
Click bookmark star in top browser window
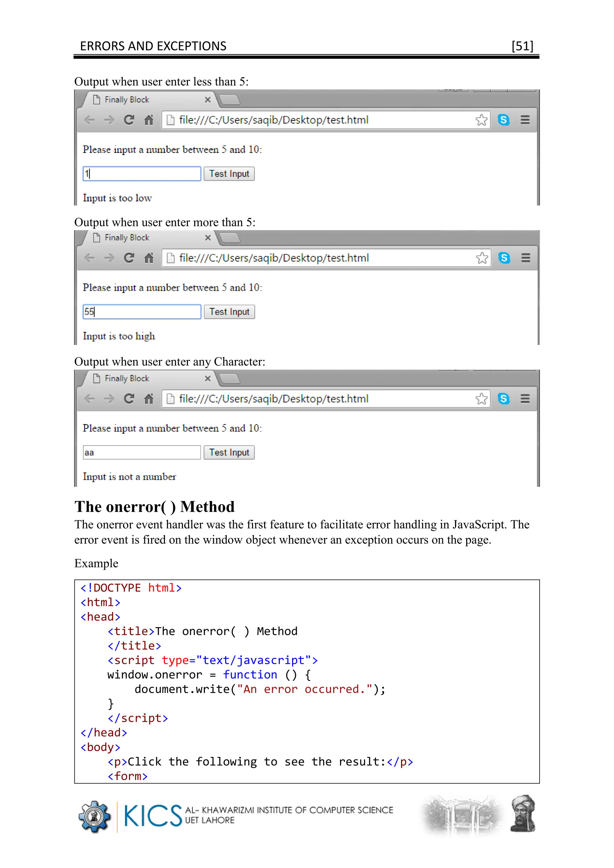pos(481,120)
